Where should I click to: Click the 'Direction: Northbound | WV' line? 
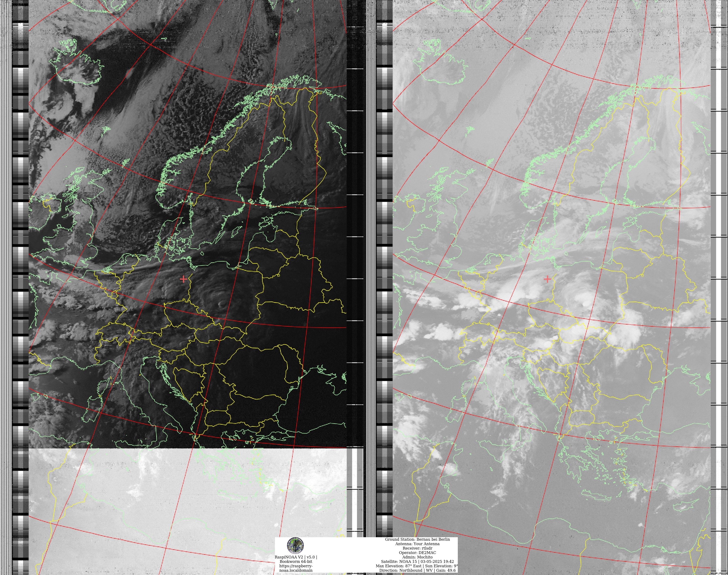click(x=417, y=570)
